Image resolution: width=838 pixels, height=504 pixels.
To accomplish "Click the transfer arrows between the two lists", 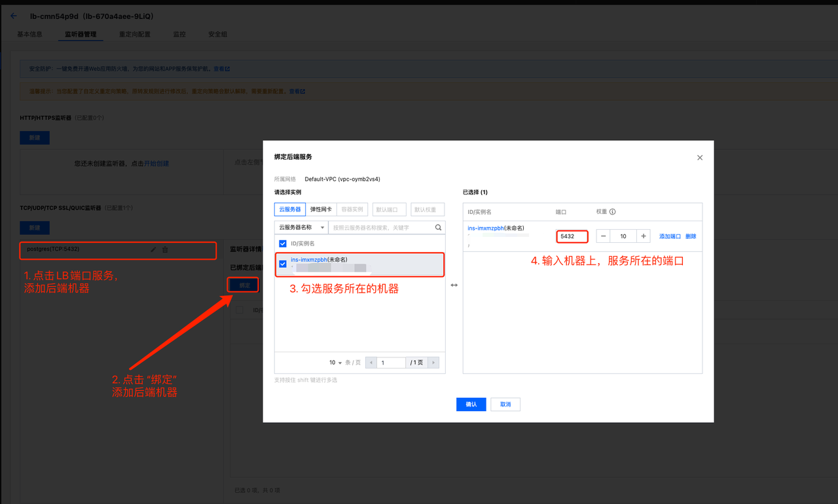I will tap(454, 285).
